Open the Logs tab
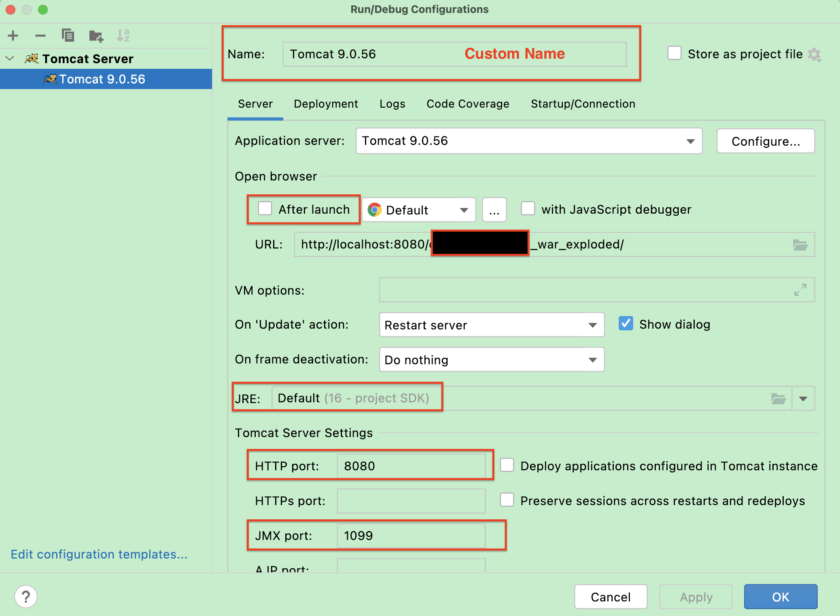Image resolution: width=840 pixels, height=616 pixels. click(392, 104)
